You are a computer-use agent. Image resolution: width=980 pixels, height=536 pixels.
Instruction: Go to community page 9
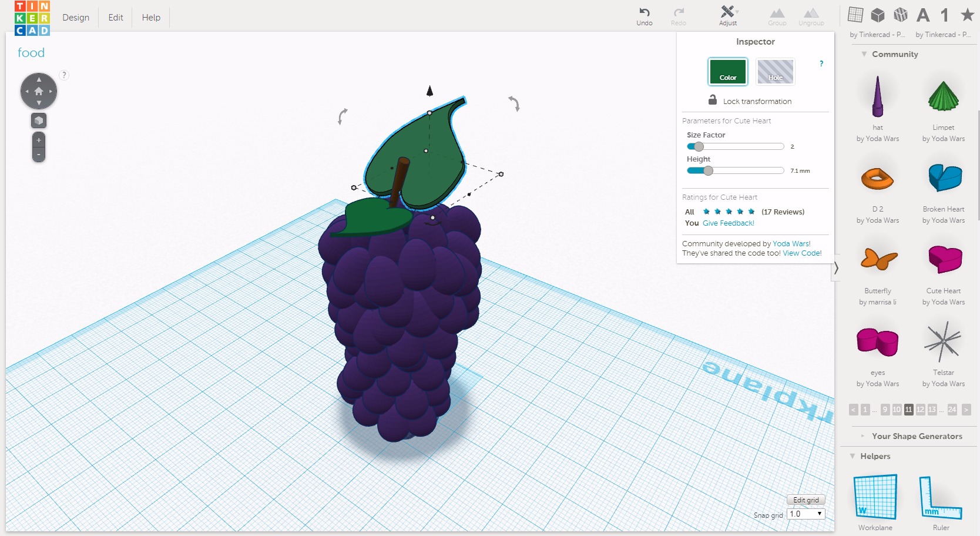click(885, 410)
